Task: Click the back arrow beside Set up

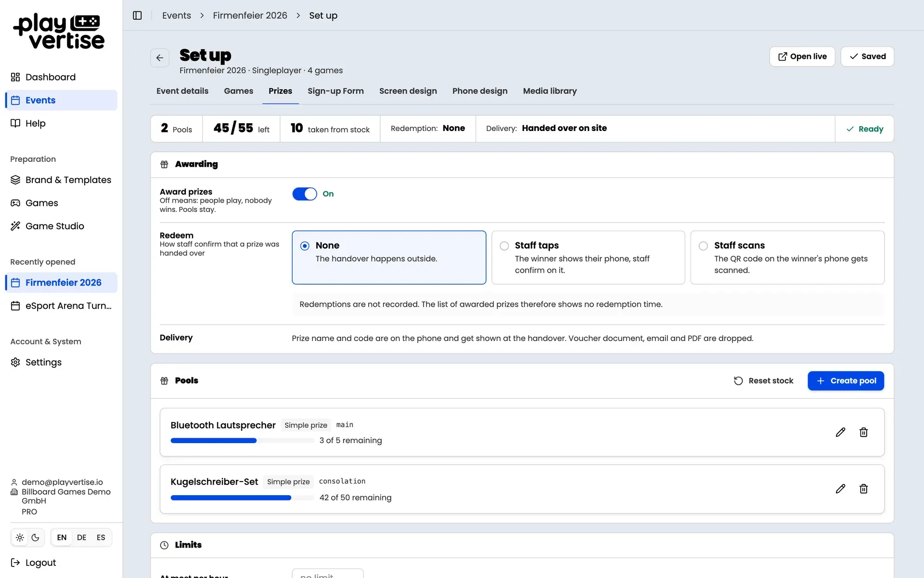Action: 160,58
